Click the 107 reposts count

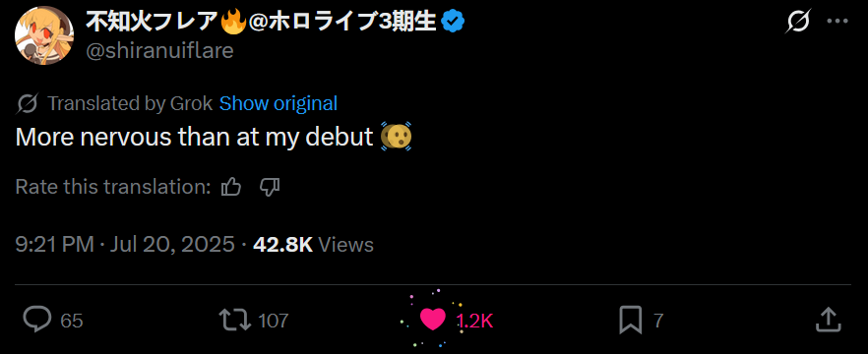274,321
